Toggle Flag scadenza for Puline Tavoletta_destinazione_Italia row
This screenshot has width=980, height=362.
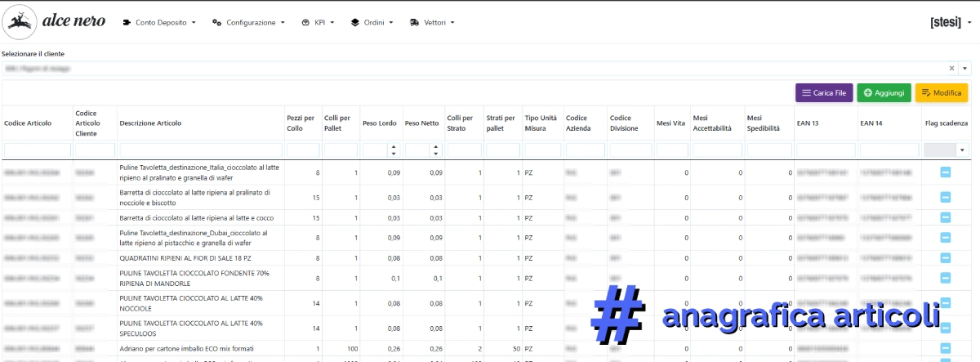tap(945, 172)
